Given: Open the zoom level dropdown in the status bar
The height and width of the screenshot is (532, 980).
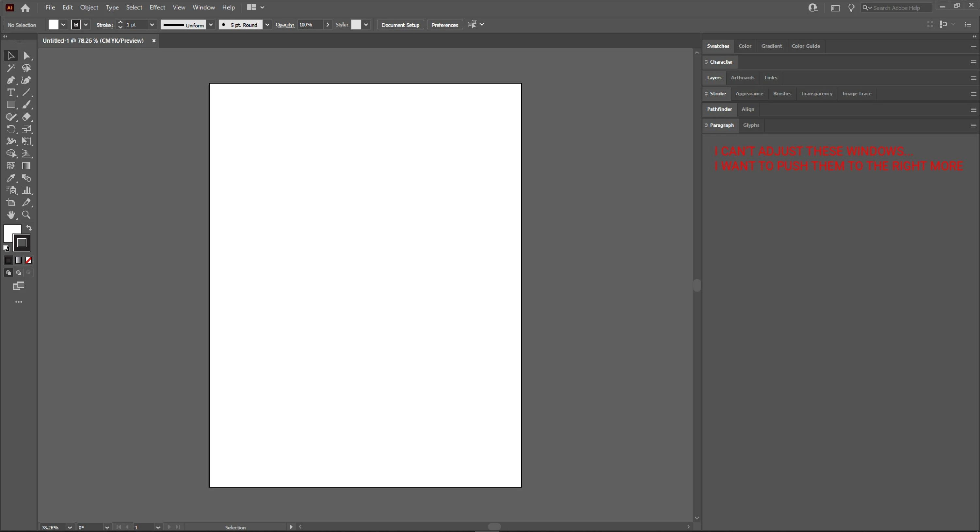Looking at the screenshot, I should 70,527.
